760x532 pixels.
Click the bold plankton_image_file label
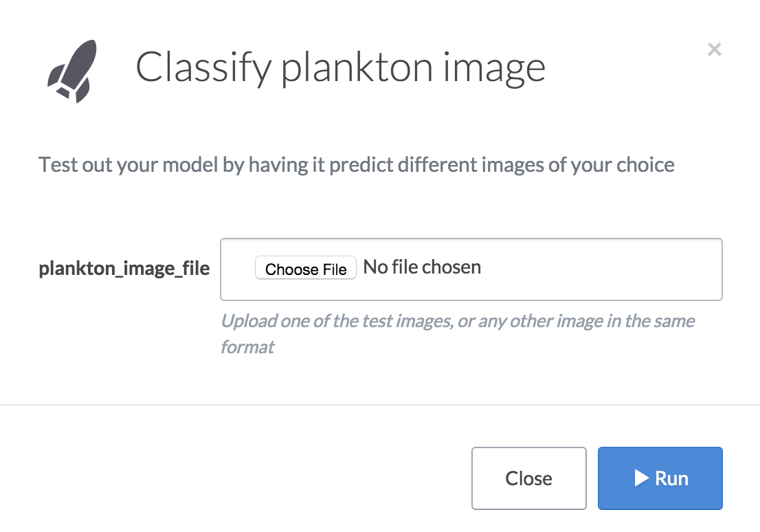(124, 269)
